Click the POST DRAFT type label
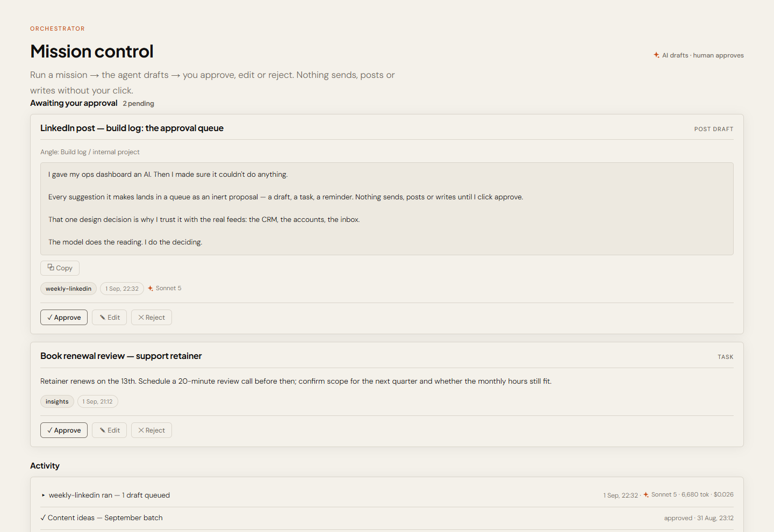This screenshot has width=774, height=532. tap(714, 129)
